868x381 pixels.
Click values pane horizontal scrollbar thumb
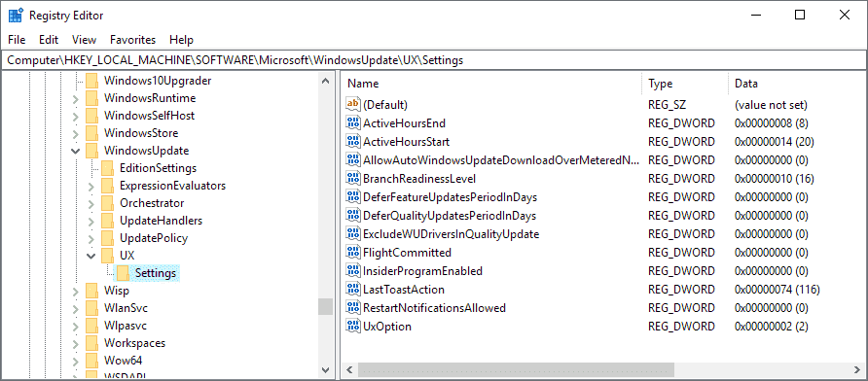[x=516, y=370]
